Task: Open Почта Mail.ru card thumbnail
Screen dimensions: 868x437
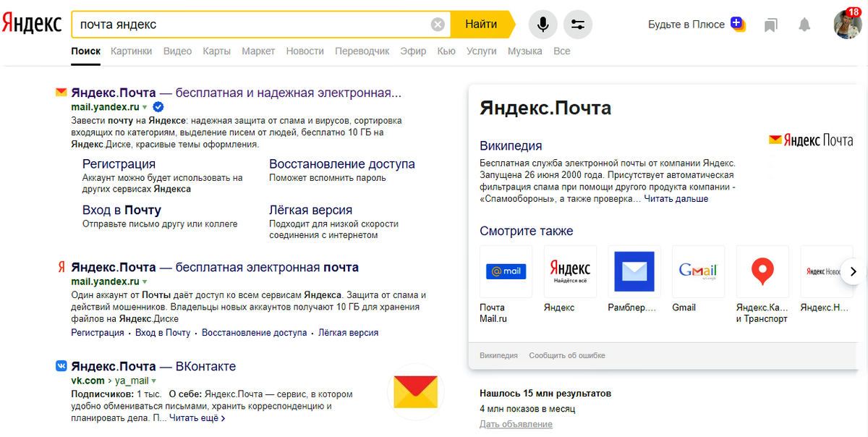Action: coord(506,271)
